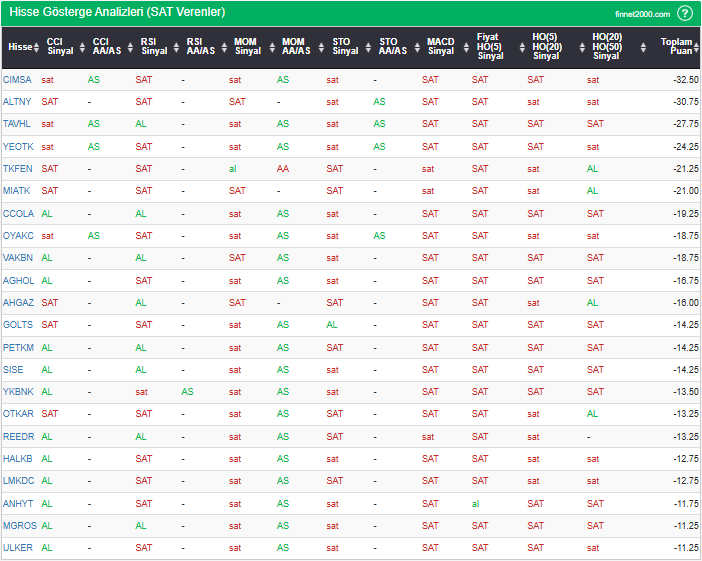Select YEOTK total score -24.25
The image size is (702, 561).
click(686, 146)
